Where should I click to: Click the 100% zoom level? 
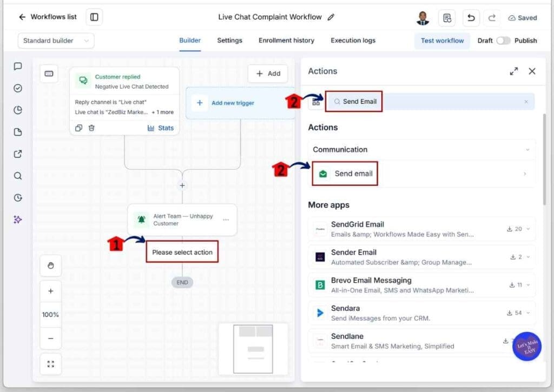pyautogui.click(x=51, y=314)
